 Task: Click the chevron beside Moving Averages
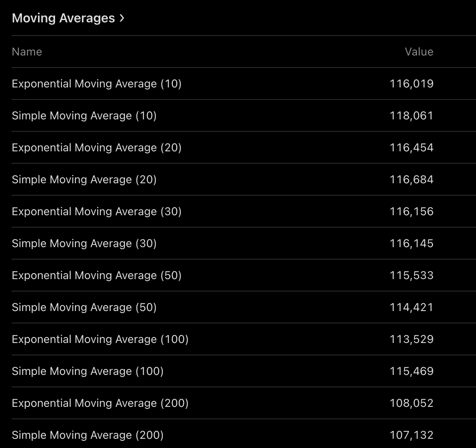pyautogui.click(x=122, y=18)
